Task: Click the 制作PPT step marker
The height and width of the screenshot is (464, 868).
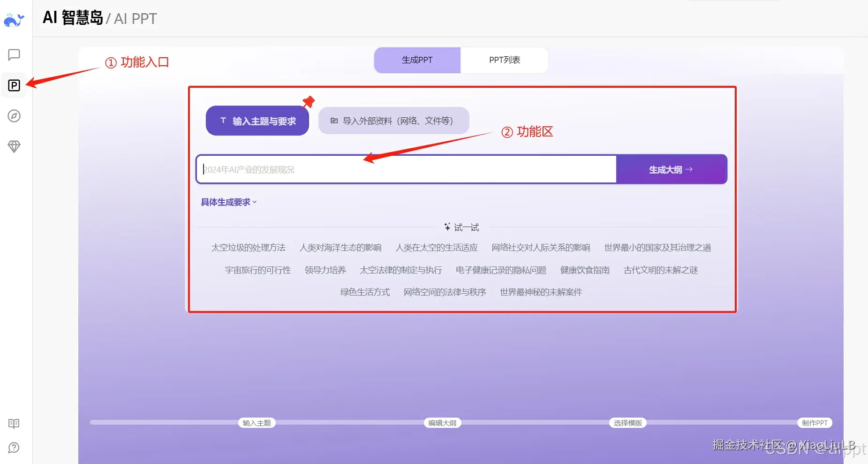Action: 815,423
